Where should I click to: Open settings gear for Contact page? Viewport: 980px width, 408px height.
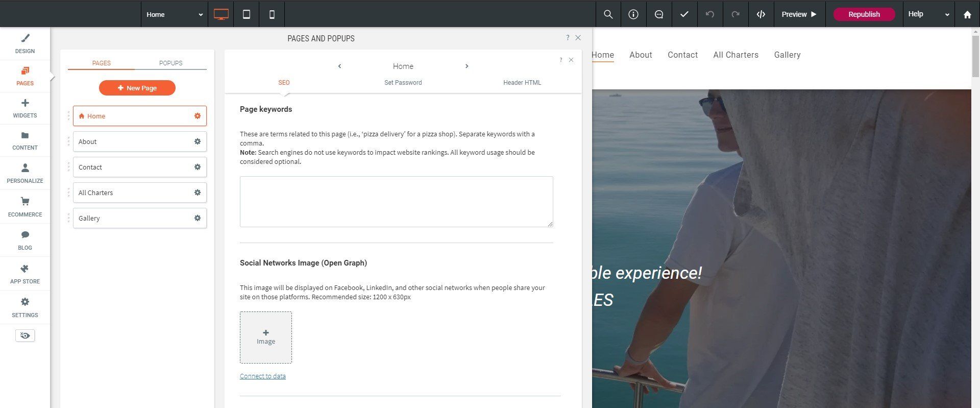(x=198, y=167)
